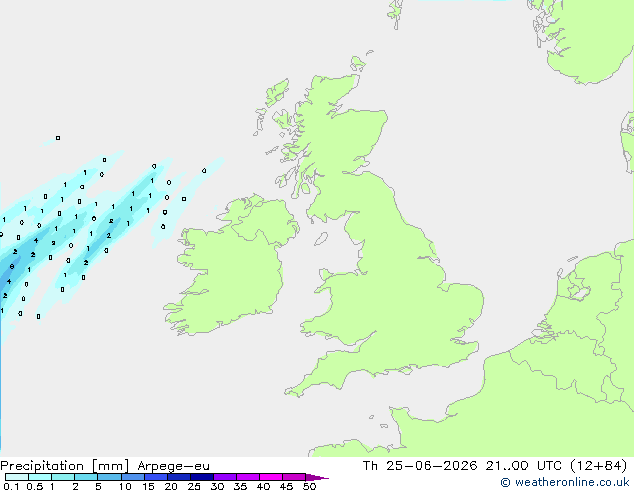Viewport: 634px width, 490px height.
Task: Click the legend scale label "10"
Action: point(125,486)
